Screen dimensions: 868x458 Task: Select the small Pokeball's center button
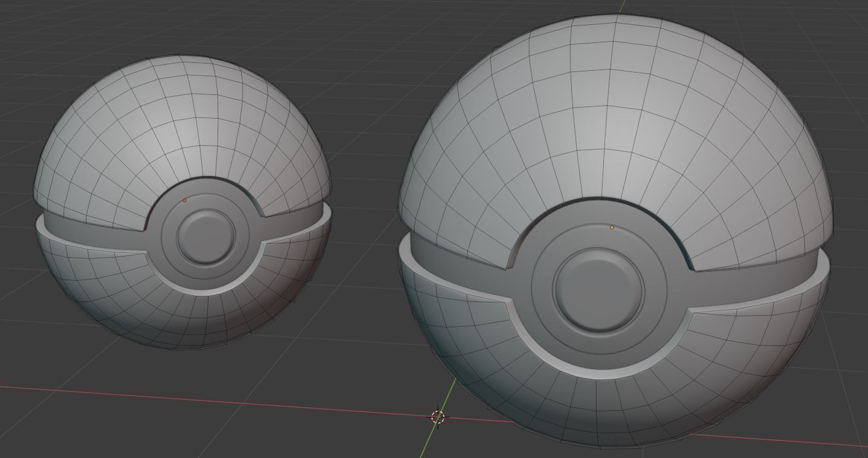[206, 237]
